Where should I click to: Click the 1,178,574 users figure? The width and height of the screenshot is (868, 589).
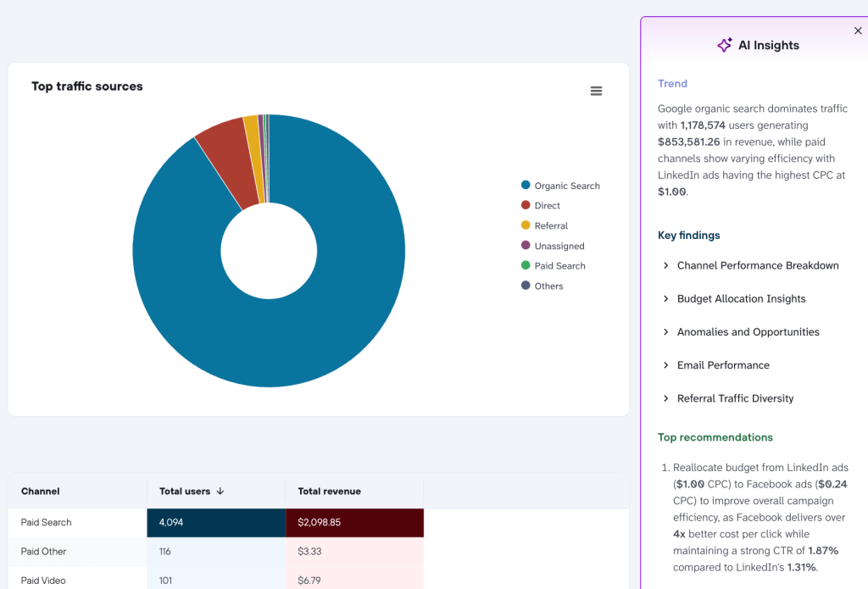coord(703,125)
